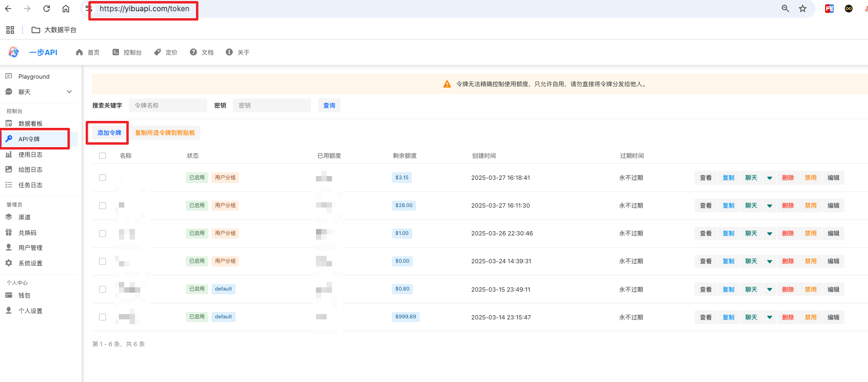The width and height of the screenshot is (868, 382).
Task: Expand chat dropdown arrow for $28.00 token row
Action: (x=769, y=206)
